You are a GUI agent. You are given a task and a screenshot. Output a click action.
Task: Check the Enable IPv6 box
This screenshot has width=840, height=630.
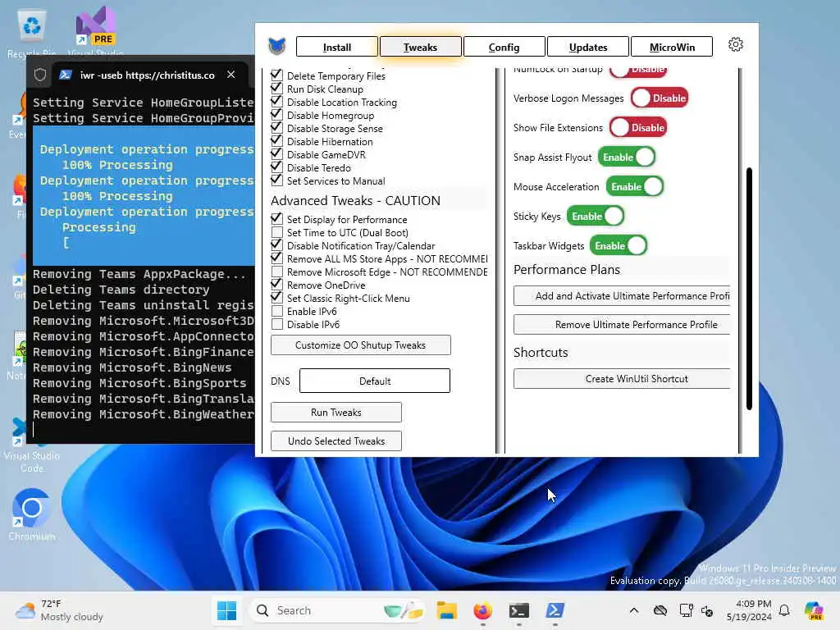(277, 311)
